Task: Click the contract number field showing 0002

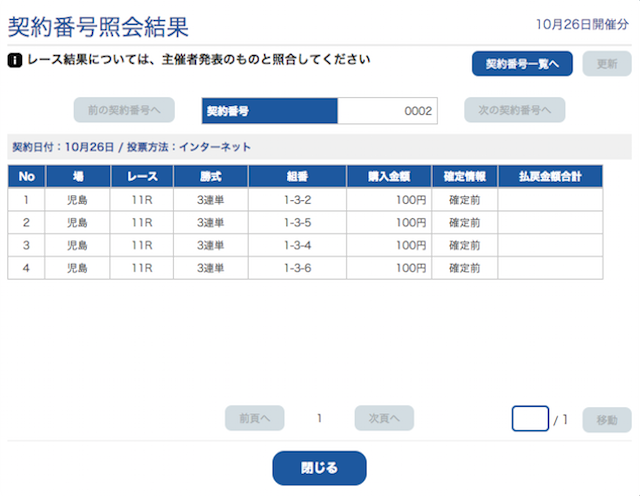Action: click(387, 110)
